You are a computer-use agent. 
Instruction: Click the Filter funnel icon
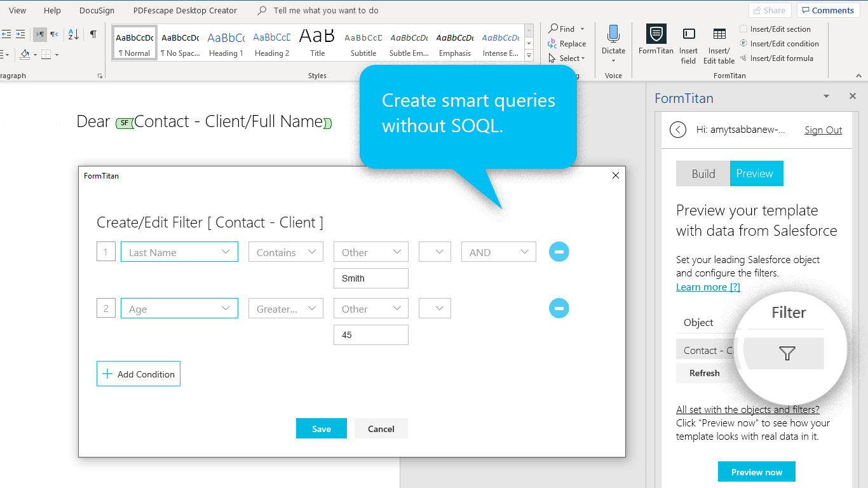(x=787, y=353)
